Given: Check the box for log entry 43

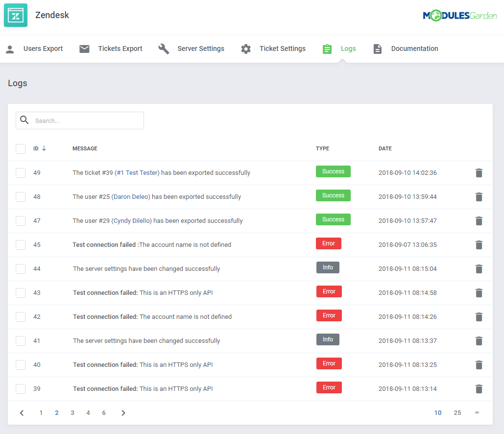Looking at the screenshot, I should pos(21,293).
